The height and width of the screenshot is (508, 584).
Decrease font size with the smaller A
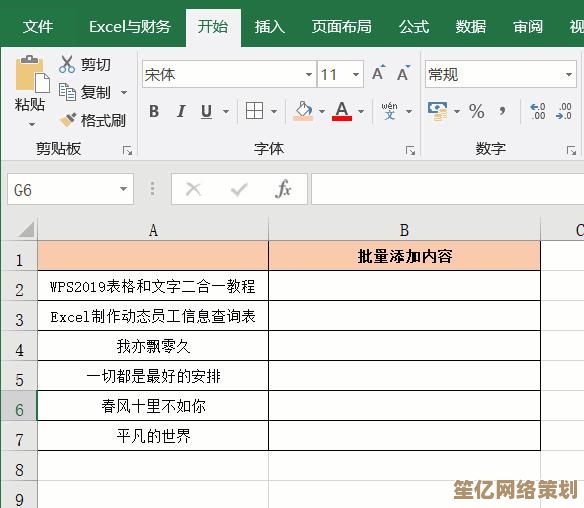point(403,74)
